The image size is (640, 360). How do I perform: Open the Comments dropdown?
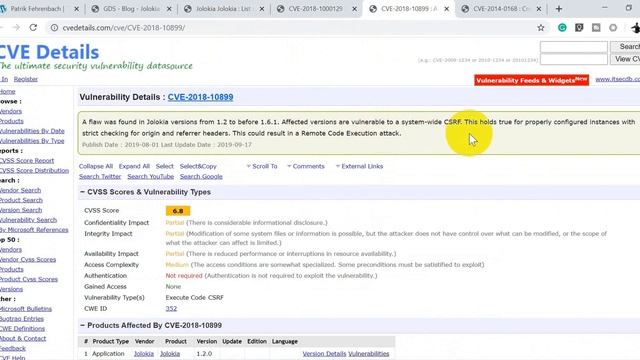[306, 166]
